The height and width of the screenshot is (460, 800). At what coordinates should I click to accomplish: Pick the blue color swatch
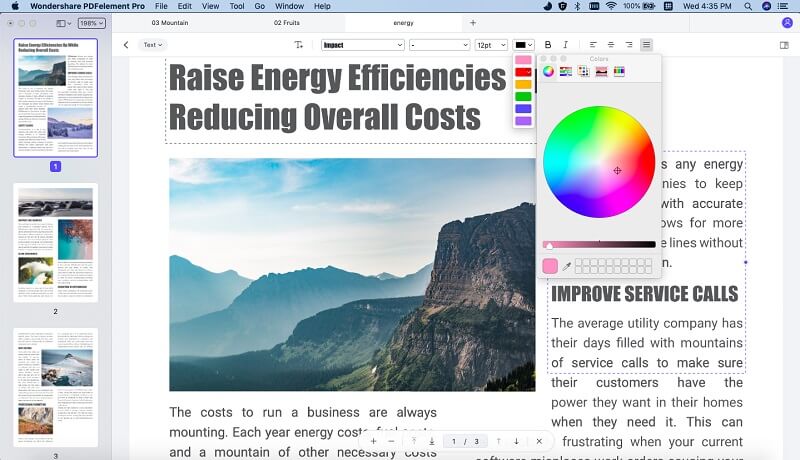click(523, 109)
